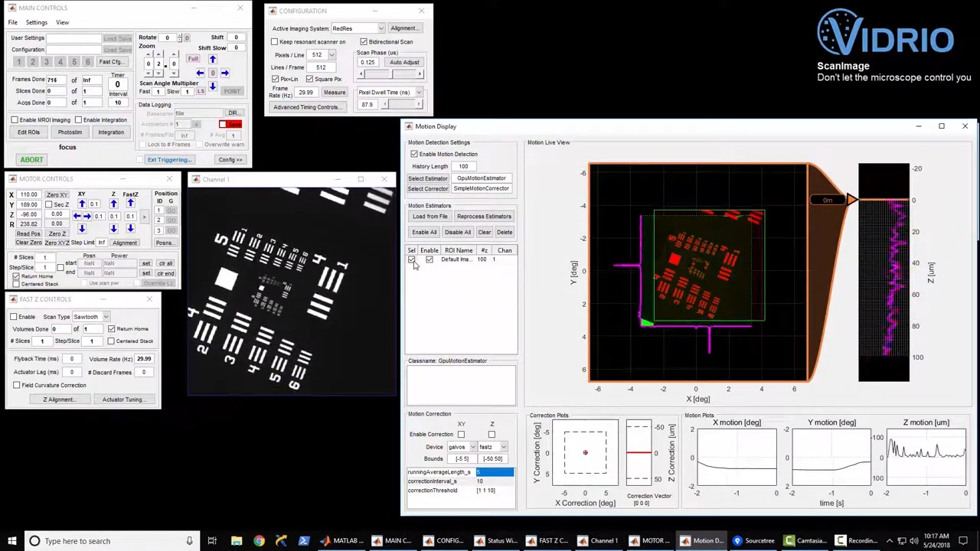Click the orange Z-plane triangle marker
This screenshot has width=980, height=551.
coord(851,200)
